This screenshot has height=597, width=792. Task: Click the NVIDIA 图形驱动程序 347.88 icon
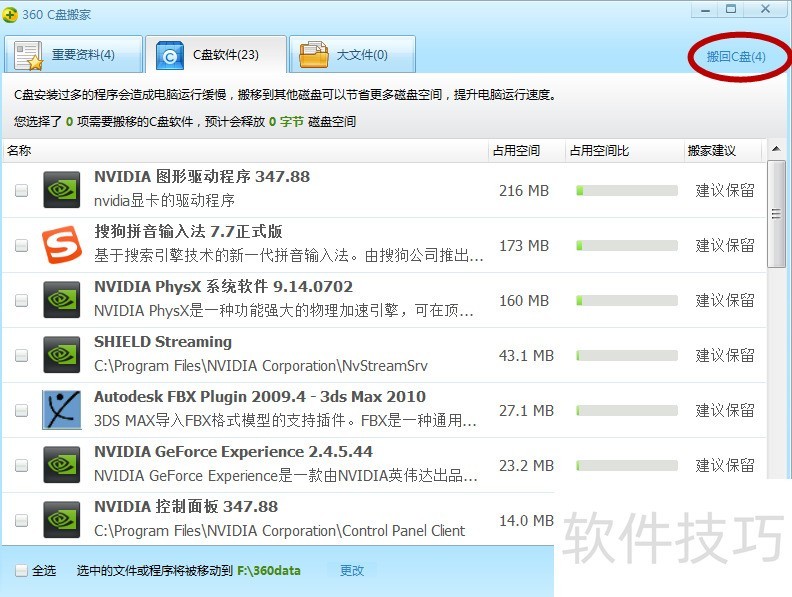[x=62, y=190]
